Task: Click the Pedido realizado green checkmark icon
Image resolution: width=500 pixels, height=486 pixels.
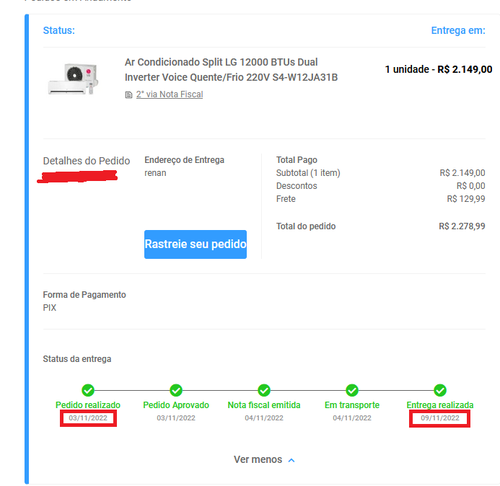Action: (88, 390)
